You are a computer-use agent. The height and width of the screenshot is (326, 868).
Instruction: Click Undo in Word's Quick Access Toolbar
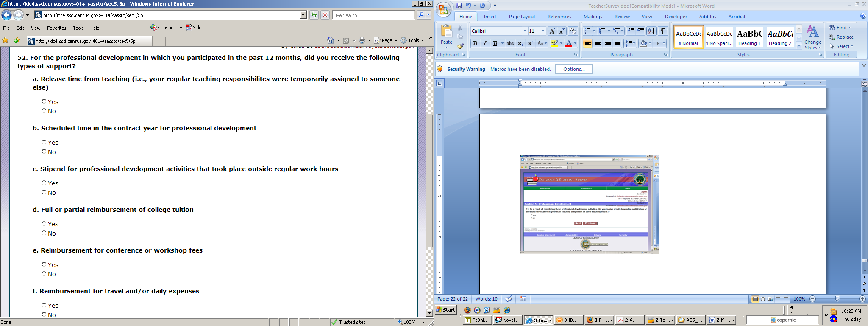469,6
